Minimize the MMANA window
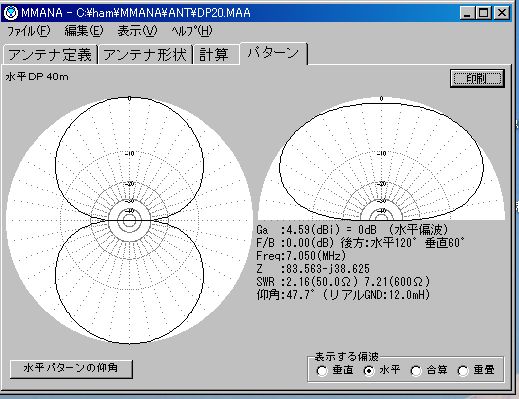The image size is (519, 399). [x=468, y=13]
